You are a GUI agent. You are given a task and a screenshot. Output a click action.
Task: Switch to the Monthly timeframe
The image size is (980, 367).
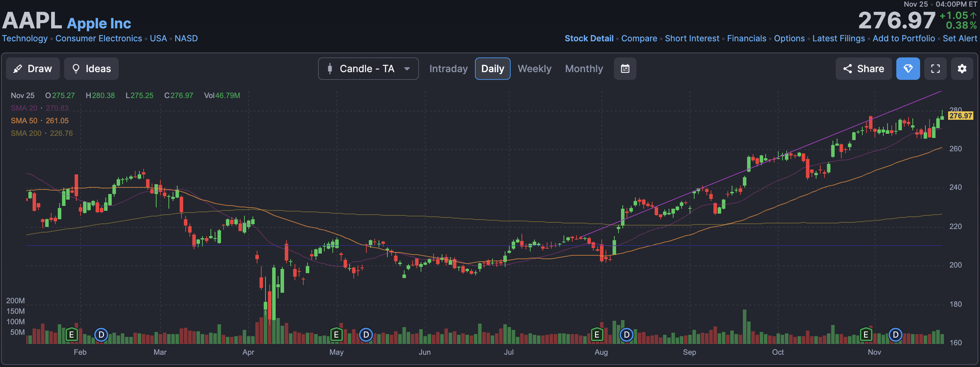click(584, 68)
